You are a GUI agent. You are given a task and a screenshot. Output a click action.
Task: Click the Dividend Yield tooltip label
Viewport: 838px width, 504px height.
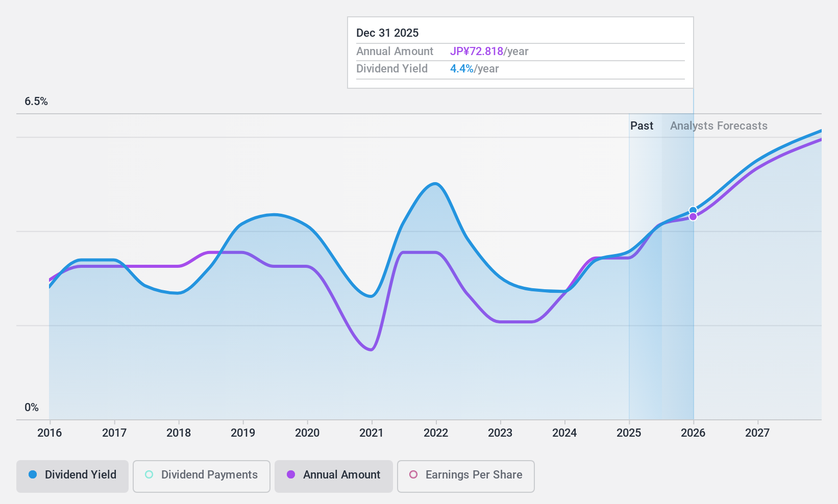tap(392, 69)
